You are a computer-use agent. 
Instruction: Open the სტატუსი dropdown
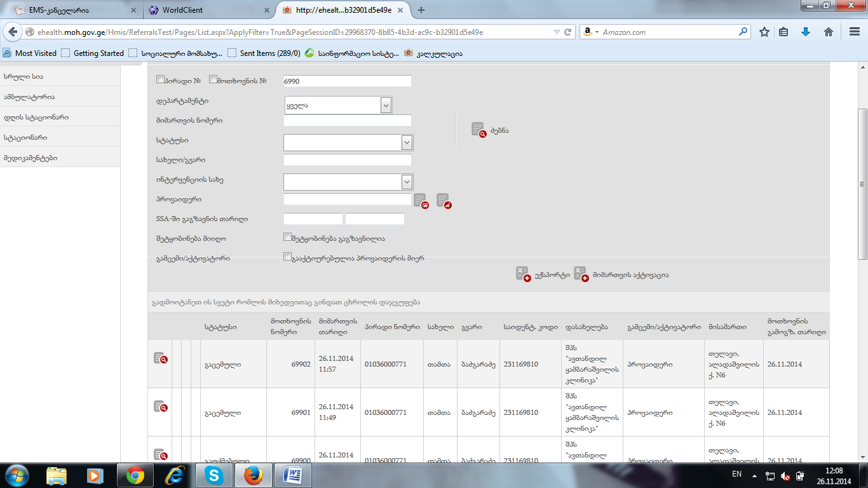pyautogui.click(x=407, y=142)
